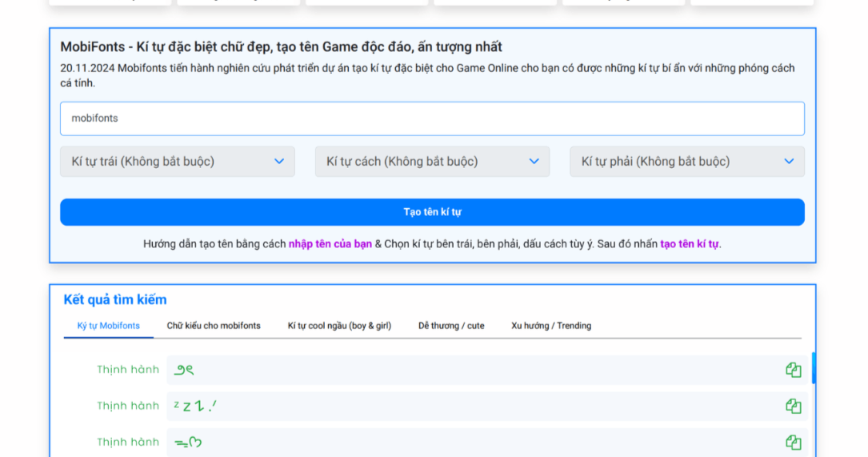868x457 pixels.
Task: Click the purple 'tạo tên kí tự' link
Action: [689, 244]
